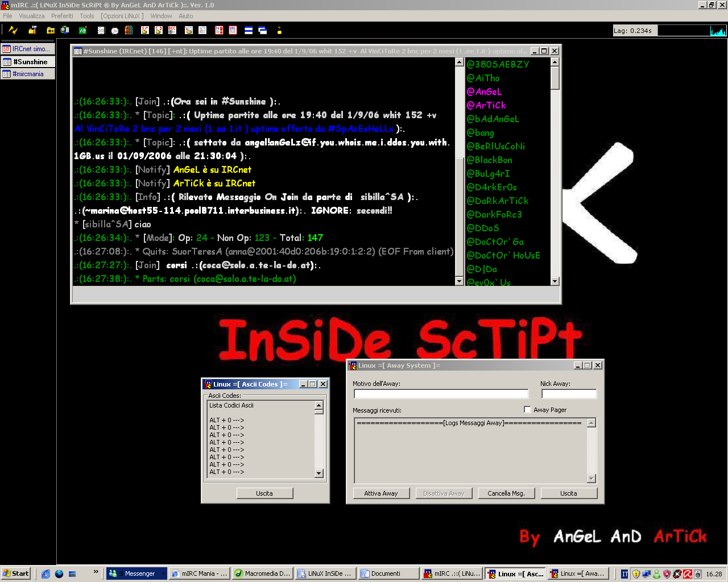Click the lightning bolt Connect toolbar icon
Viewport: 728px width, 582px height.
click(13, 30)
